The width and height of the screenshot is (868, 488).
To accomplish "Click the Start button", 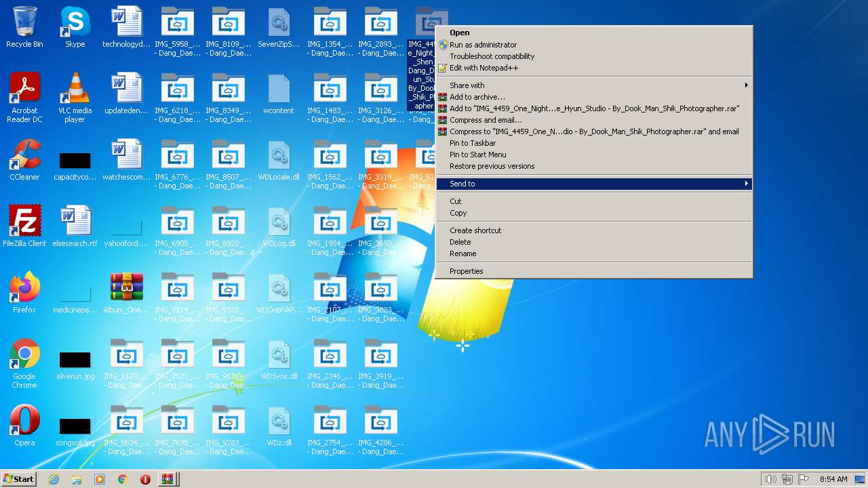I will click(18, 479).
